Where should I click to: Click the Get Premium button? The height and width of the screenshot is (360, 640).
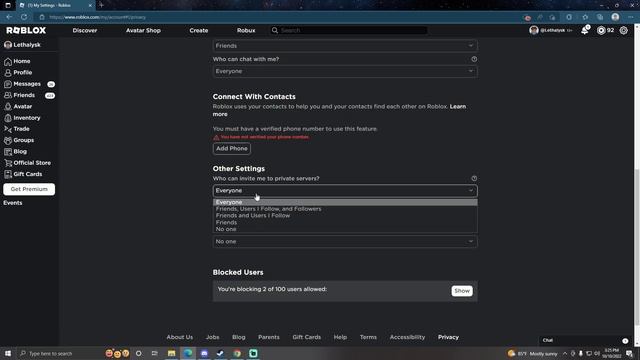tap(29, 189)
